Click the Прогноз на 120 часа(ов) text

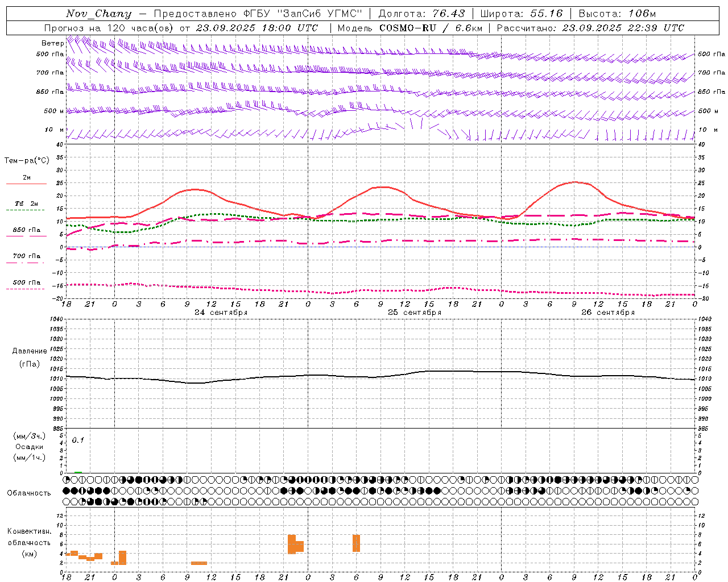[109, 28]
